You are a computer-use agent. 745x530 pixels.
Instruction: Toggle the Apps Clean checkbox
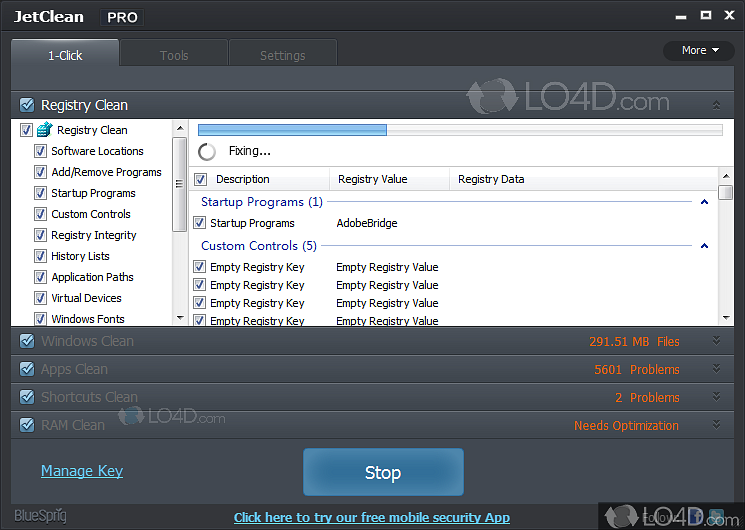point(27,369)
